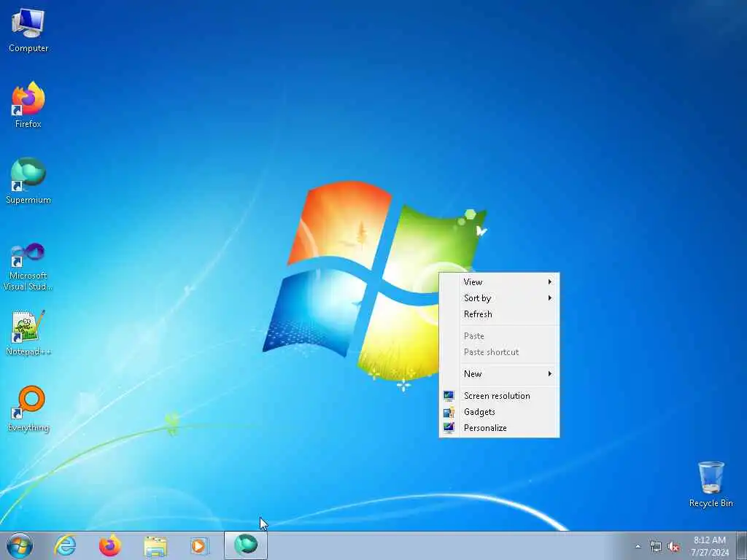The width and height of the screenshot is (747, 560).
Task: Choose Personalize in the context menu
Action: (499, 428)
